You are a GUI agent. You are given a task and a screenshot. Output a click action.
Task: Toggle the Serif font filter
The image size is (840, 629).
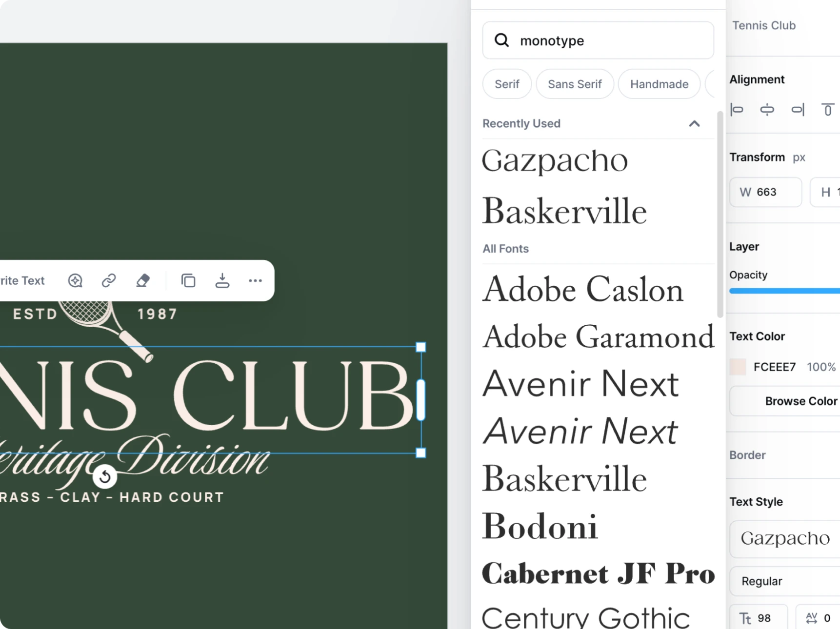point(507,84)
